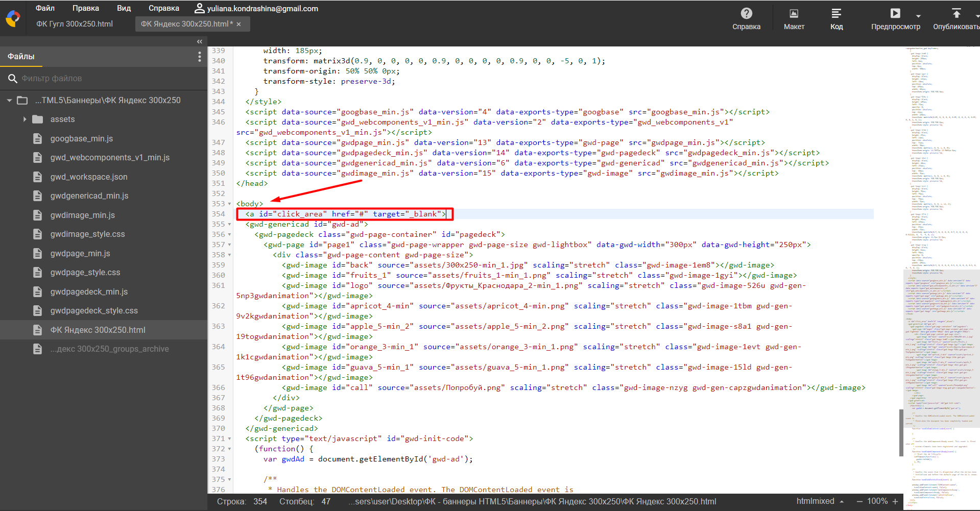Select gwdimage_min.js file
Image resolution: width=980 pixels, height=511 pixels.
(83, 215)
